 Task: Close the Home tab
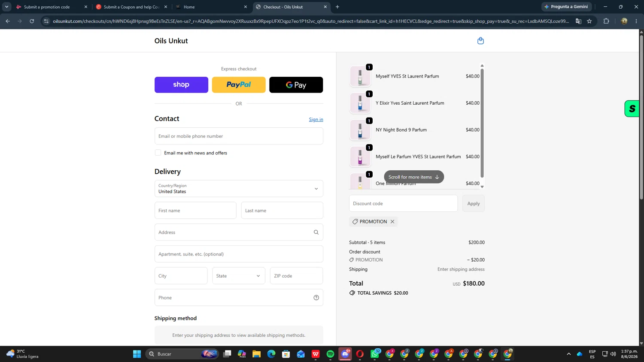(246, 7)
